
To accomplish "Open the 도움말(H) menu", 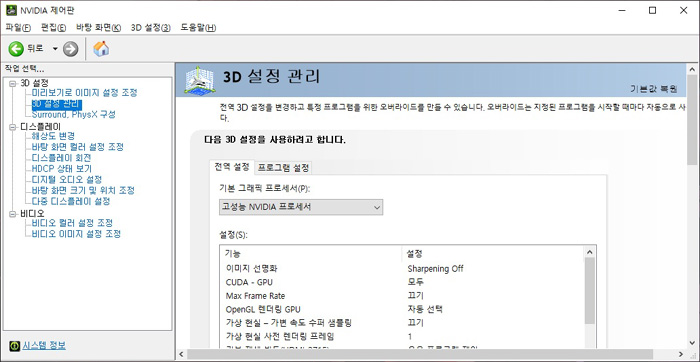I will [198, 27].
